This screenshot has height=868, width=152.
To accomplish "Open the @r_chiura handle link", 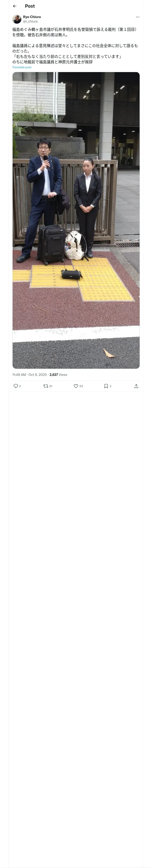I will tap(30, 22).
